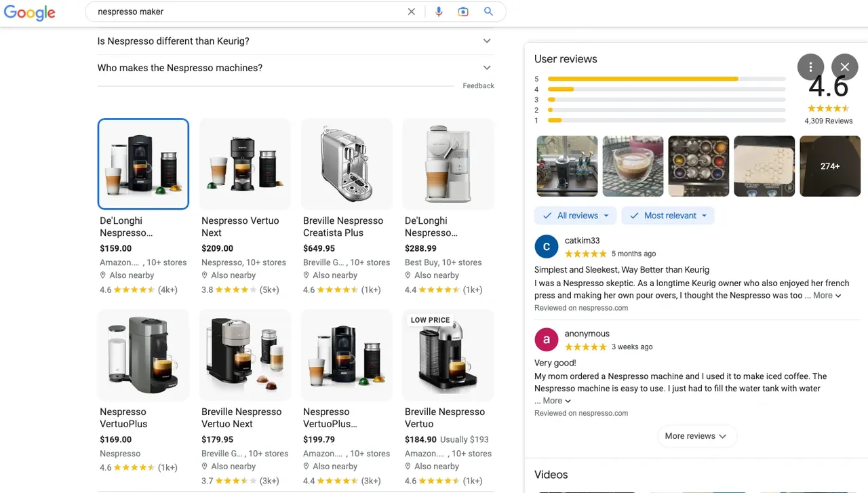Click the Feedback link

(479, 86)
